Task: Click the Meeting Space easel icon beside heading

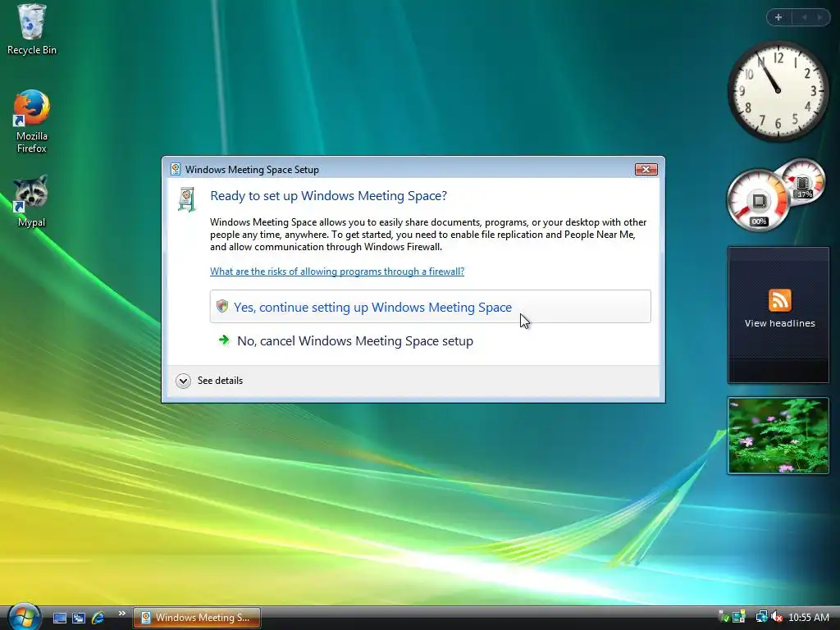Action: (x=186, y=199)
